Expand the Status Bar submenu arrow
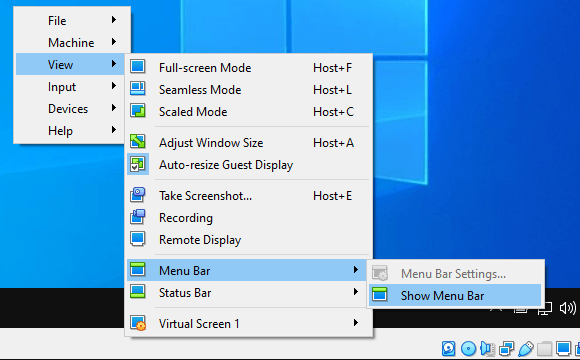Screen dimensions: 580x360 click(356, 292)
